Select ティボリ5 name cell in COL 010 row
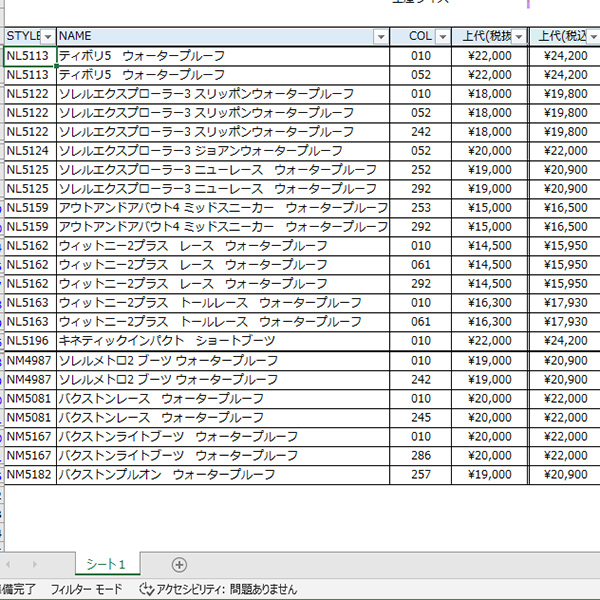Screen dimensions: 600x600 [223, 56]
